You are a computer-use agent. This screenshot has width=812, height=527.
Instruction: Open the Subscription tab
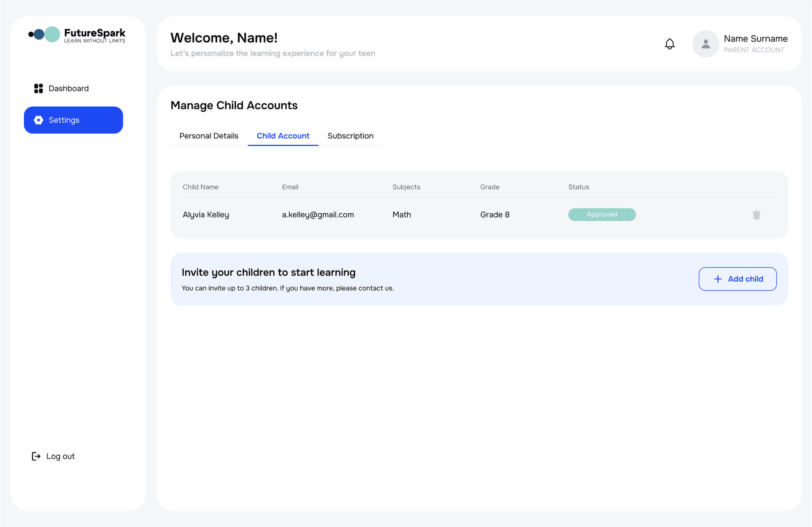coord(350,136)
